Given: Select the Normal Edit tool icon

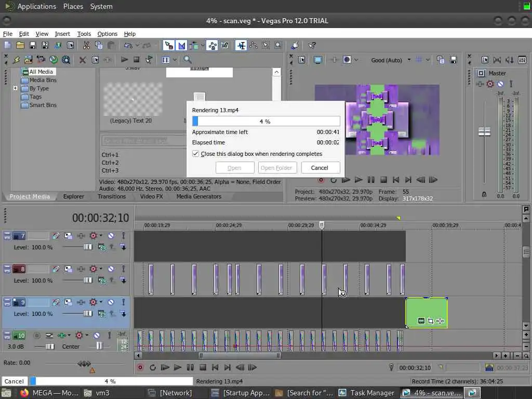Looking at the screenshot, I should pyautogui.click(x=241, y=45).
